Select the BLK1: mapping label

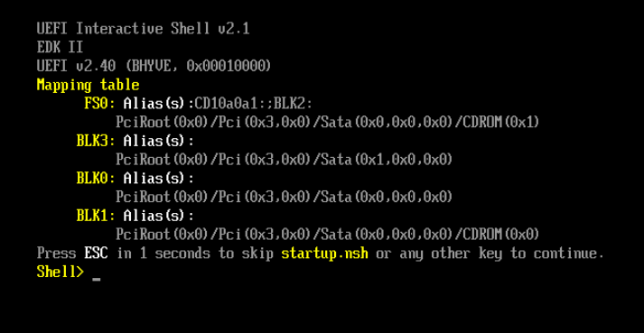97,216
